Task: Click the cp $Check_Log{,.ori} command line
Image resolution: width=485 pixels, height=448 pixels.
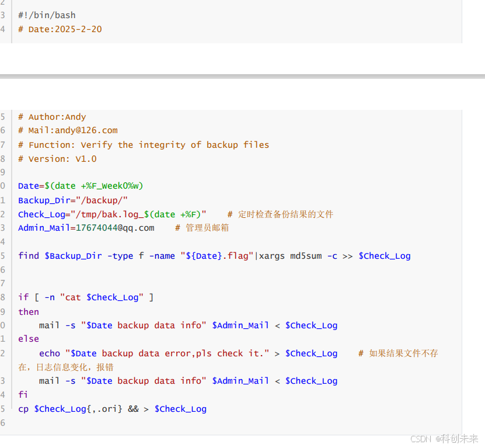Action: (112, 409)
